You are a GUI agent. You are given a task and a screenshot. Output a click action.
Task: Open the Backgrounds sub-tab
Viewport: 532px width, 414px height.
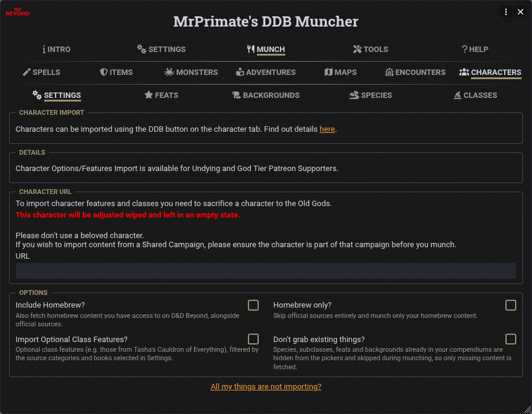click(265, 95)
